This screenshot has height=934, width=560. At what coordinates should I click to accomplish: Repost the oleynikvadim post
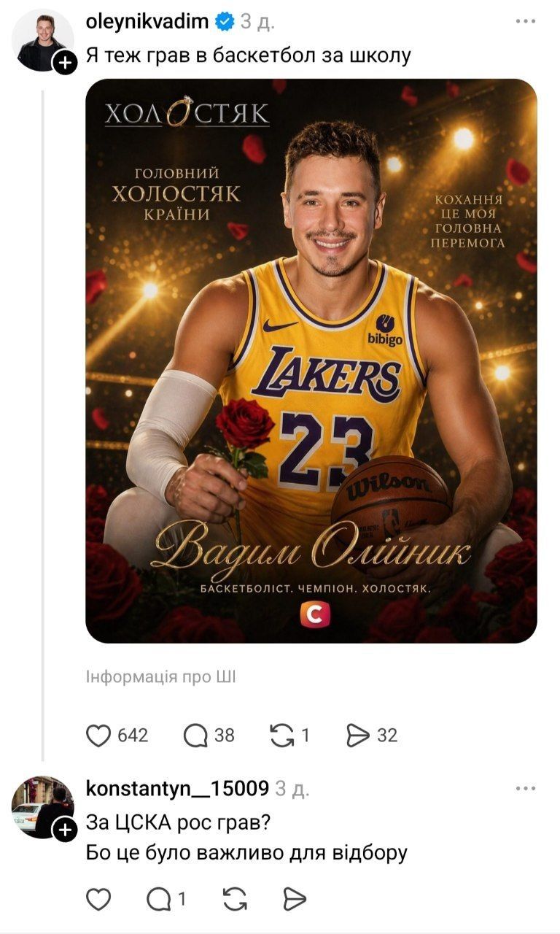point(281,736)
